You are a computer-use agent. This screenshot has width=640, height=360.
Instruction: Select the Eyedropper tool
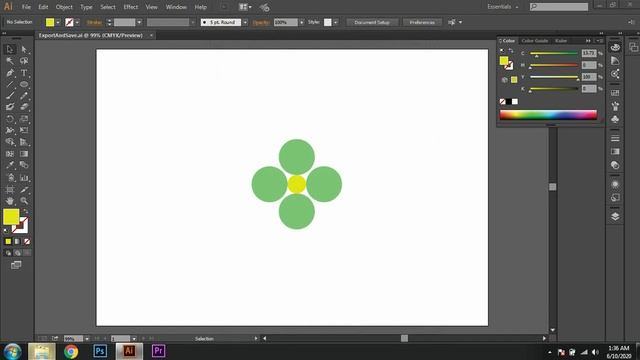coord(10,165)
